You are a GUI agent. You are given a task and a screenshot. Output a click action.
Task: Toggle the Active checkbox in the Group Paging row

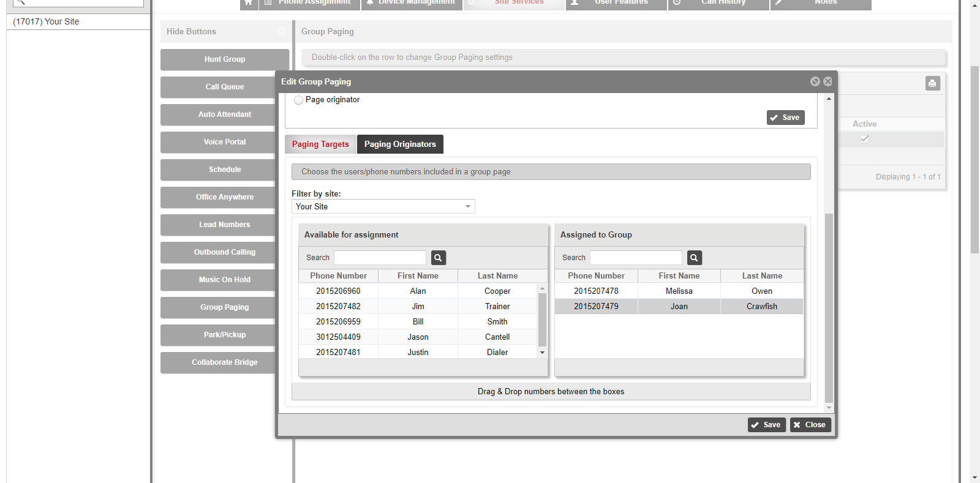(864, 139)
